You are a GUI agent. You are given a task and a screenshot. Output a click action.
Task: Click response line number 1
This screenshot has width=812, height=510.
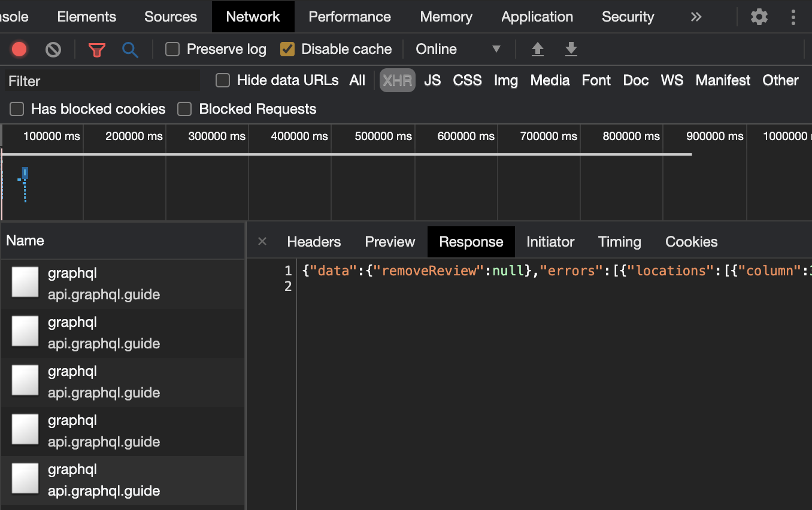click(288, 271)
